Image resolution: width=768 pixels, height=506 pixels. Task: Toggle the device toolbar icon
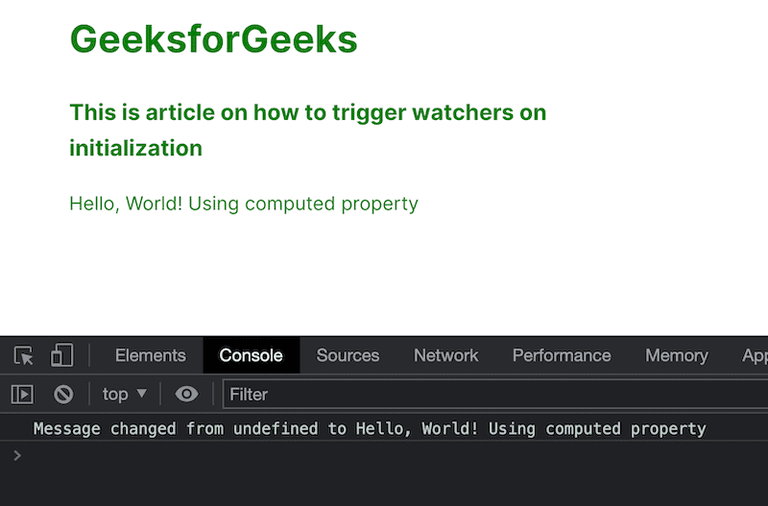62,355
